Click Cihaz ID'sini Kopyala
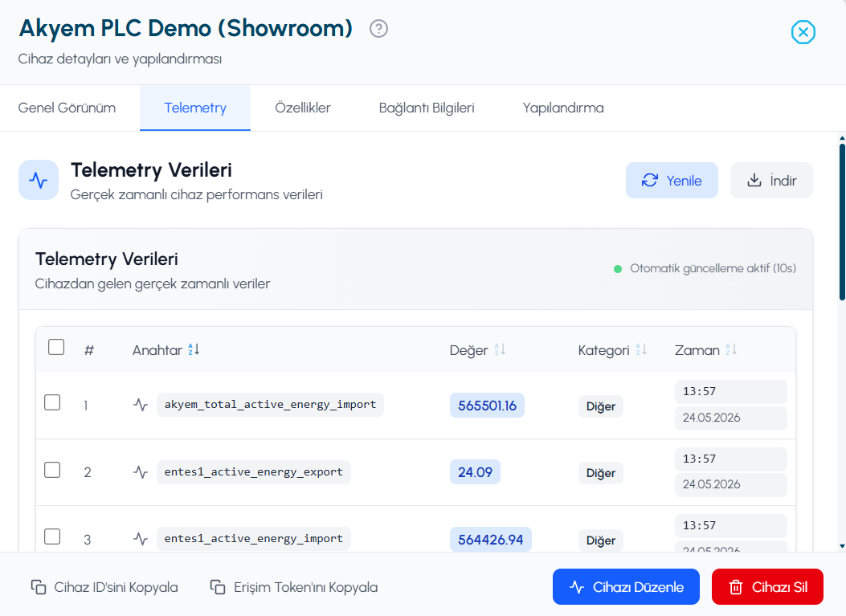The image size is (846, 616). coord(104,587)
